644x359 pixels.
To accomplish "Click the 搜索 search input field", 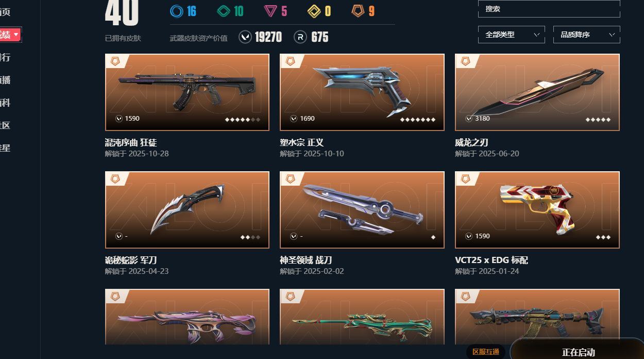I will [x=549, y=9].
